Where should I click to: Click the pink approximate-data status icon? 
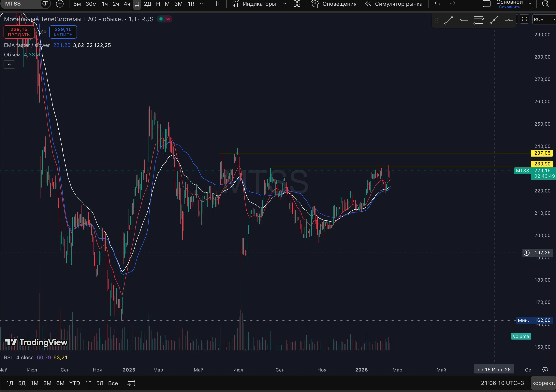(168, 19)
